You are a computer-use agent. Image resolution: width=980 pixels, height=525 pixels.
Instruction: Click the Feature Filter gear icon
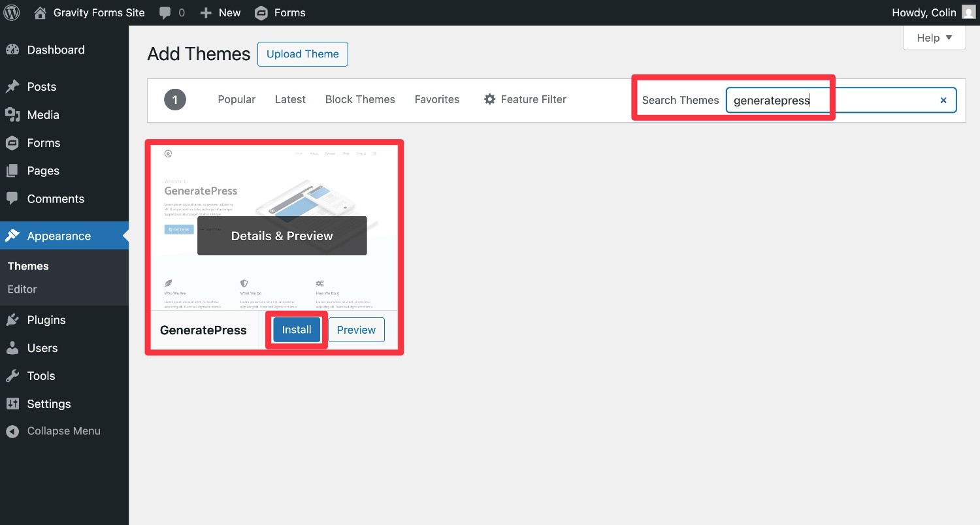[489, 99]
